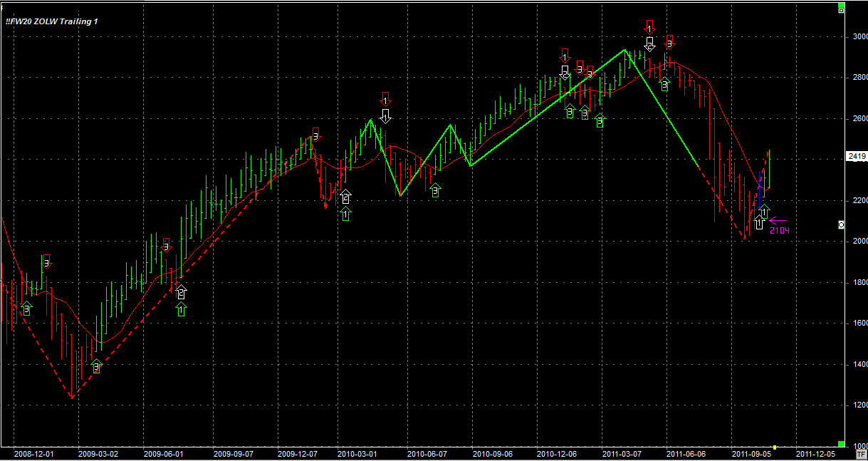This screenshot has width=868, height=461.
Task: Click the green square at bottom of price scale
Action: (x=841, y=443)
